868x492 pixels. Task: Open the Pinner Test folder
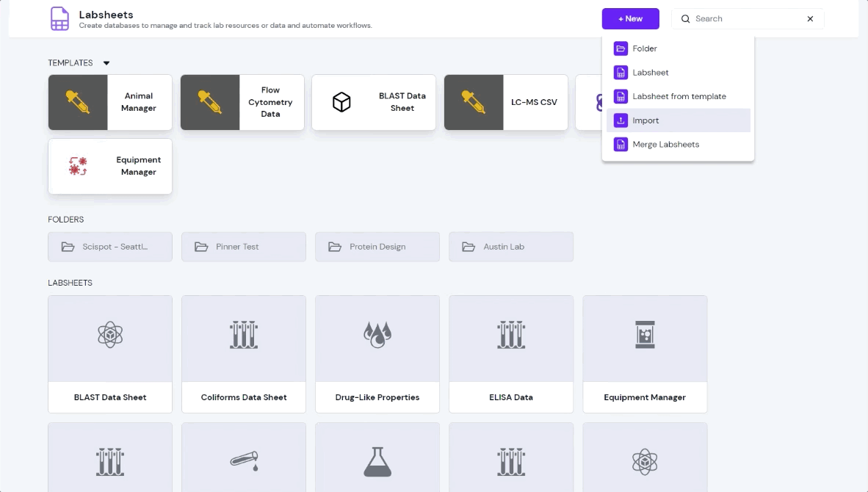(244, 247)
